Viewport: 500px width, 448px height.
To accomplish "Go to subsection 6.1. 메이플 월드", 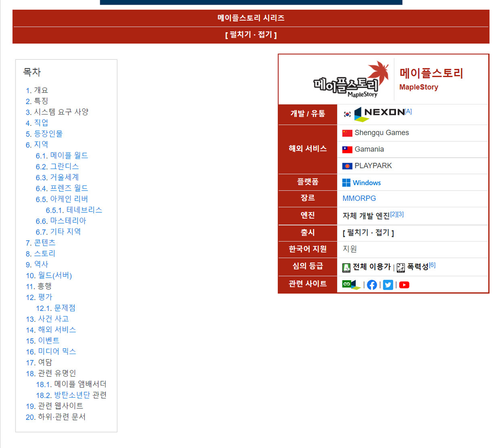I will [62, 156].
